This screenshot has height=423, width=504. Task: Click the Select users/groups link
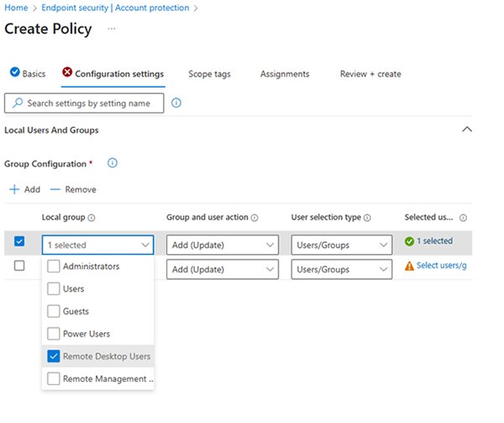click(x=441, y=266)
